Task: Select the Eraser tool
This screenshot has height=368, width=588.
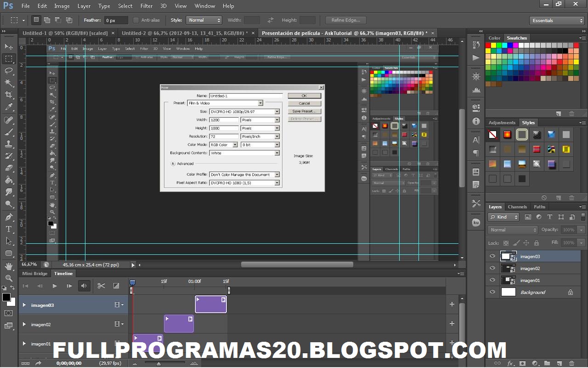Action: click(9, 168)
